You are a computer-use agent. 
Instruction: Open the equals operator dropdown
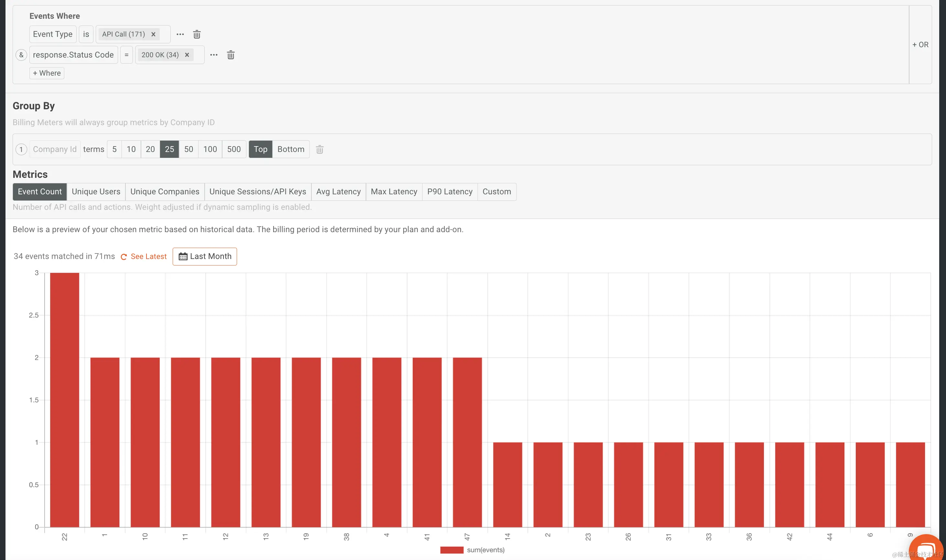click(126, 55)
